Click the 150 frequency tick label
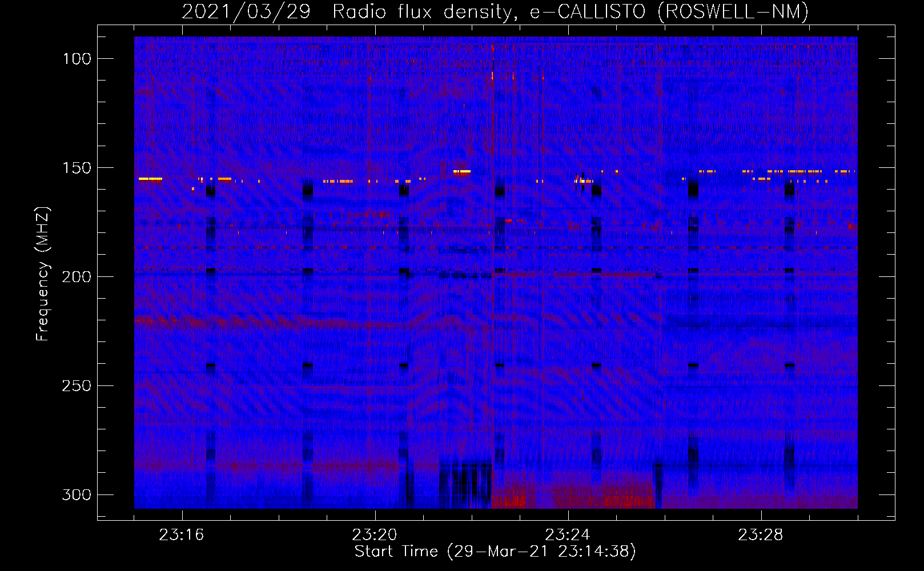This screenshot has width=924, height=571. 77,168
